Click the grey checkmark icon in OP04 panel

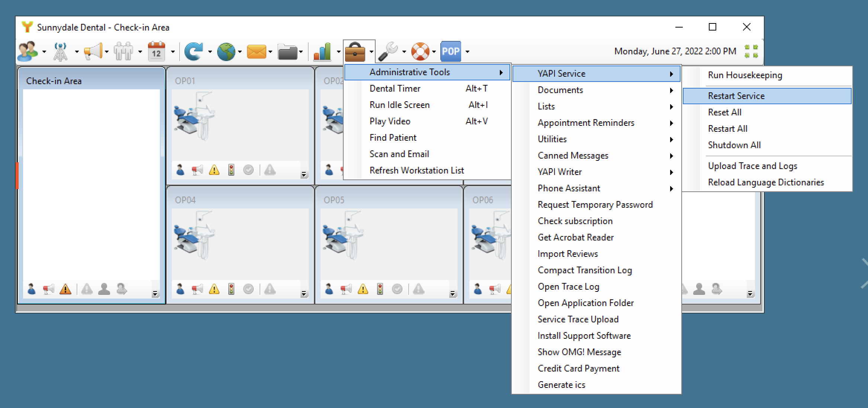point(248,289)
